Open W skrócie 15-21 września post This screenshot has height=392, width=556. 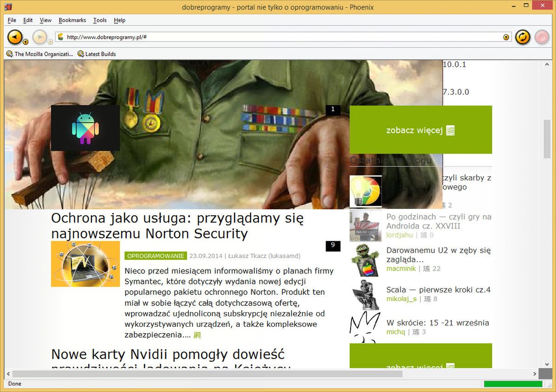click(438, 323)
